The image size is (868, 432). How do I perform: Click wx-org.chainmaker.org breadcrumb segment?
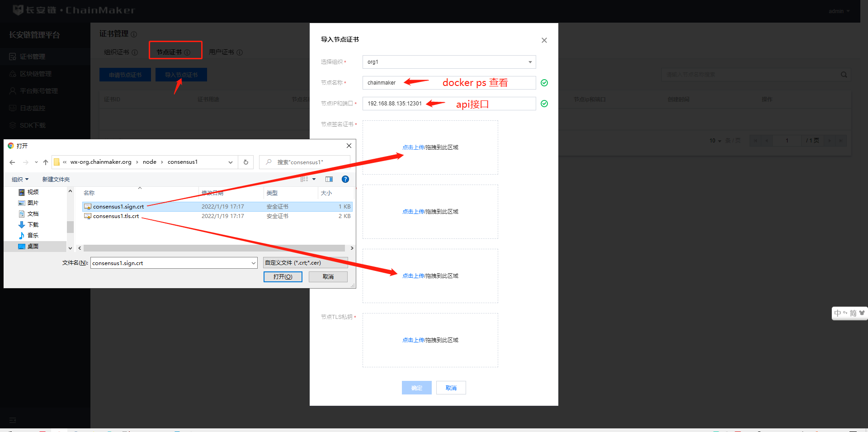click(101, 162)
